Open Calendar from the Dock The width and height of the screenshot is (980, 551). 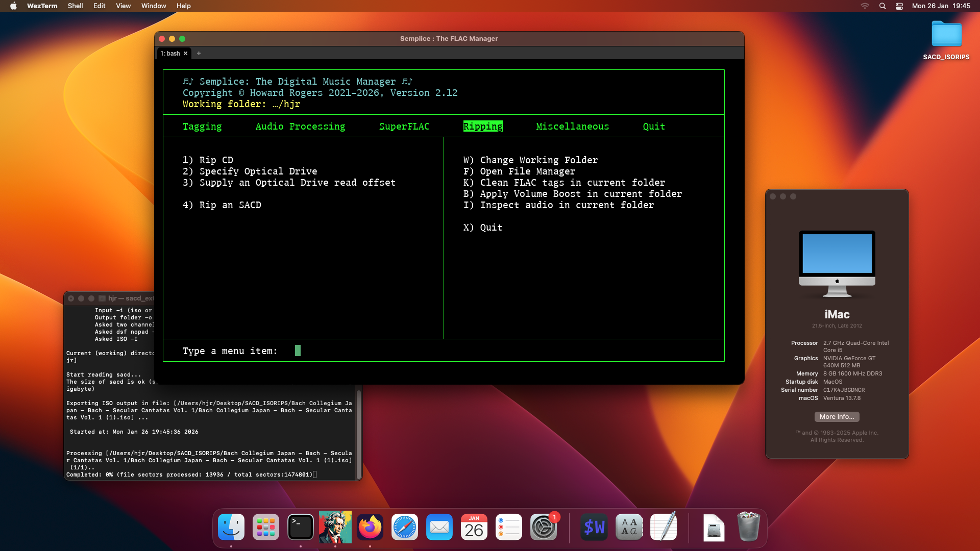click(474, 527)
